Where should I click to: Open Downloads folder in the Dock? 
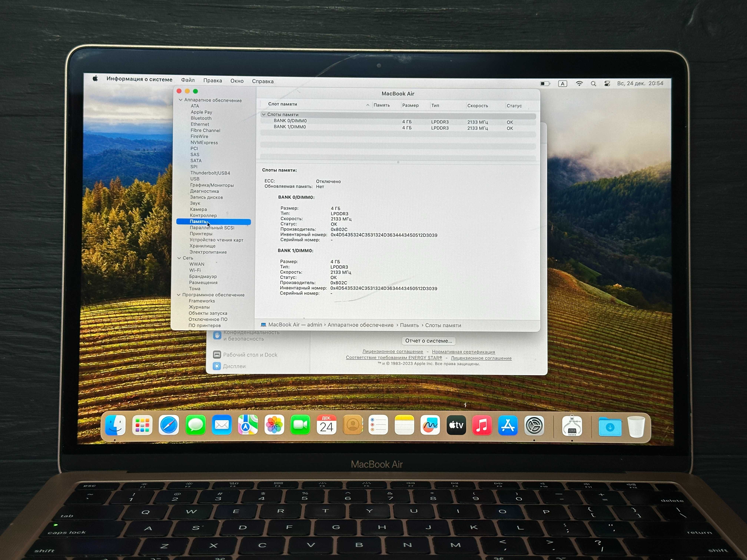pyautogui.click(x=610, y=427)
